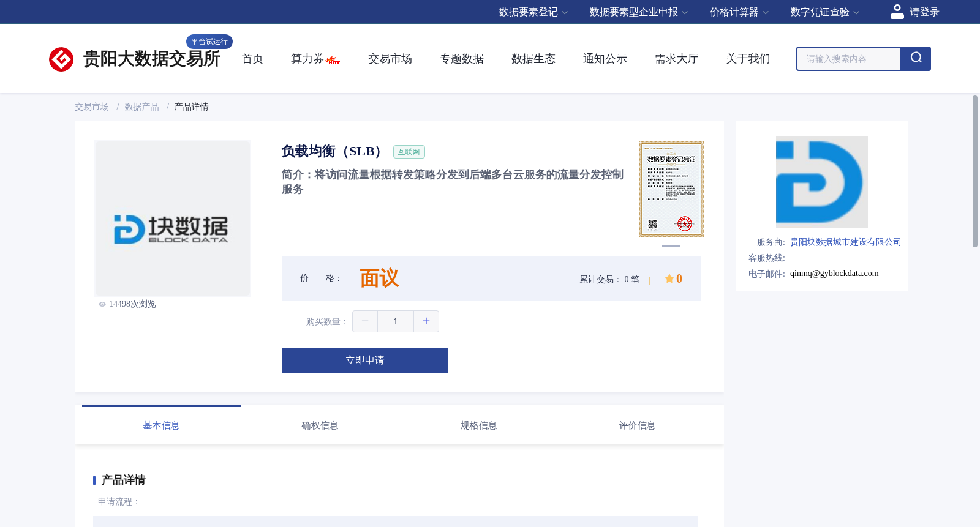Click the eye view-count icon
Viewport: 980px width, 527px height.
point(102,304)
